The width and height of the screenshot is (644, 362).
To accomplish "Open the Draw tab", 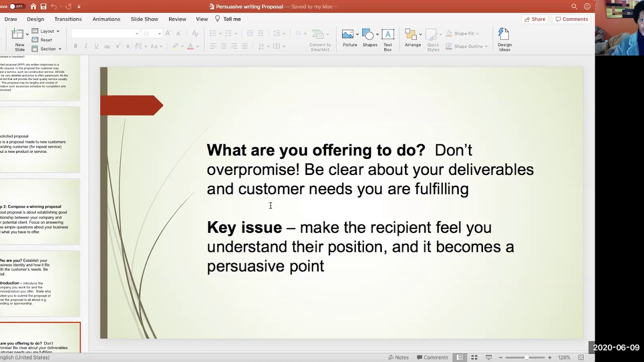I will 11,19.
